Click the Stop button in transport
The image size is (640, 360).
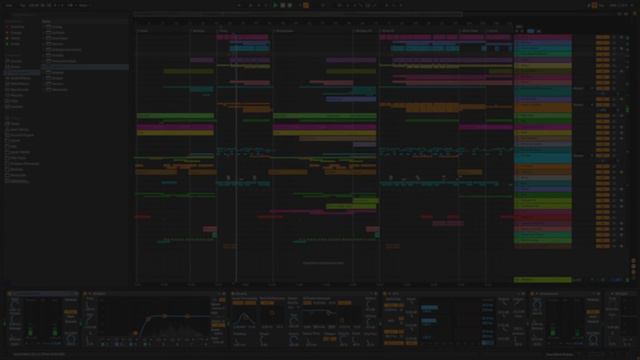(282, 5)
